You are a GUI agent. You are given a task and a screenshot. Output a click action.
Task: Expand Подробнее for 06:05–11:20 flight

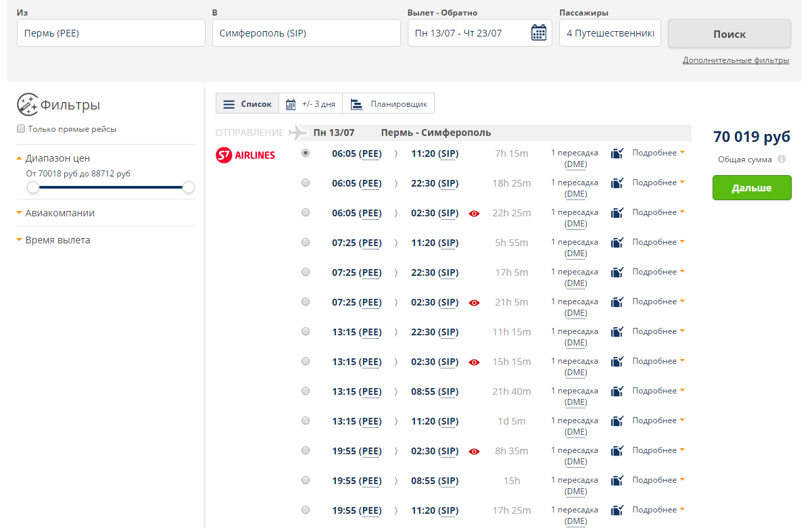[659, 153]
